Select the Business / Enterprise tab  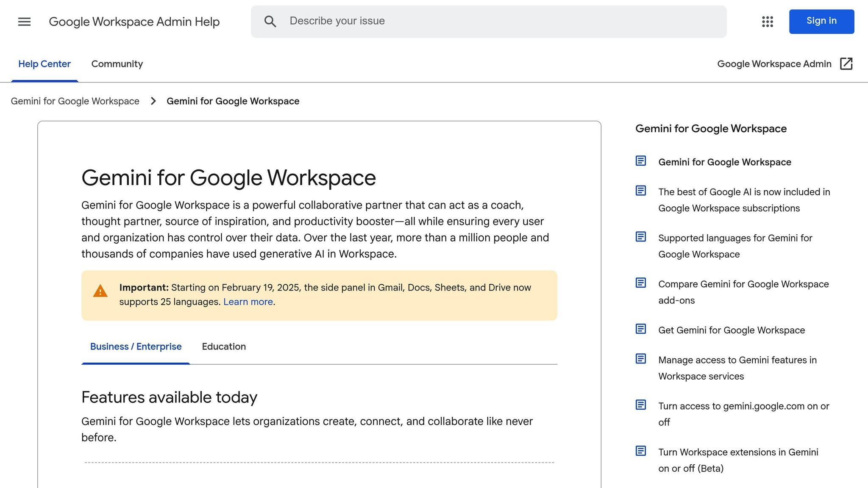coord(135,347)
